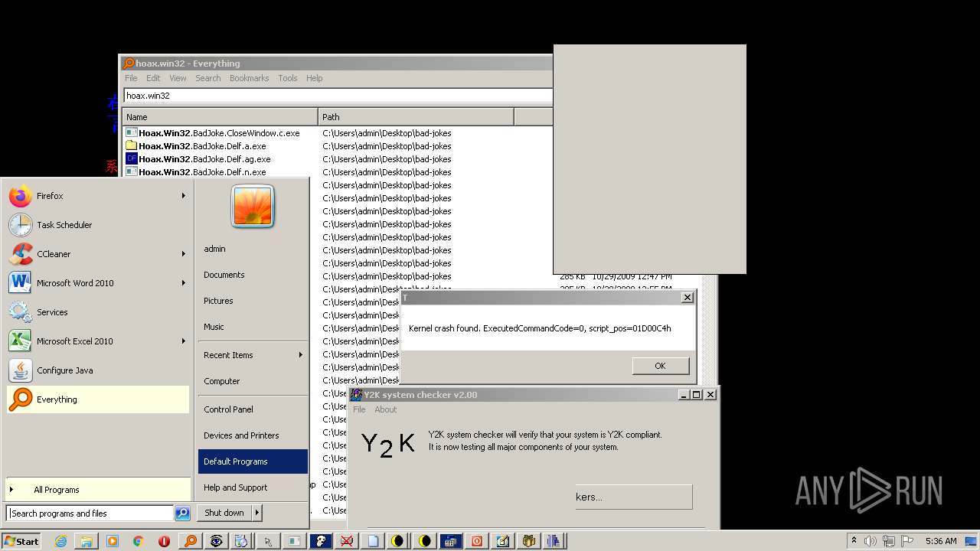Open Help and Support

point(253,487)
